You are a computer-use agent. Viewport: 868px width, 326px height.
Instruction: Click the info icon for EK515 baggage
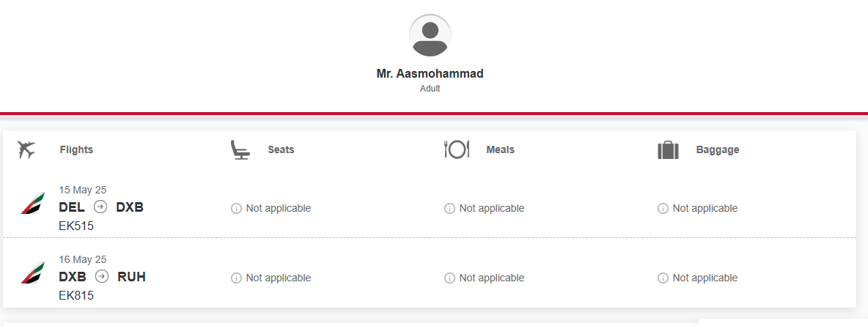tap(663, 209)
